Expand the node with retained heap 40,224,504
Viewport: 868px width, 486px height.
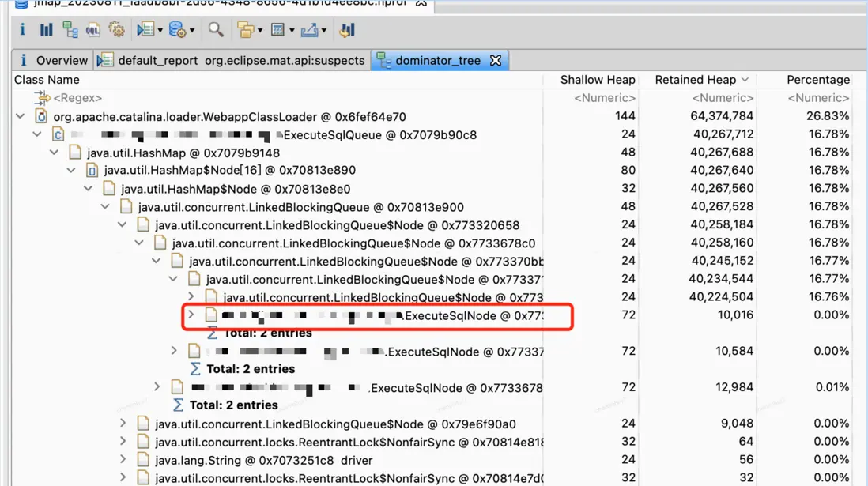[x=191, y=296]
